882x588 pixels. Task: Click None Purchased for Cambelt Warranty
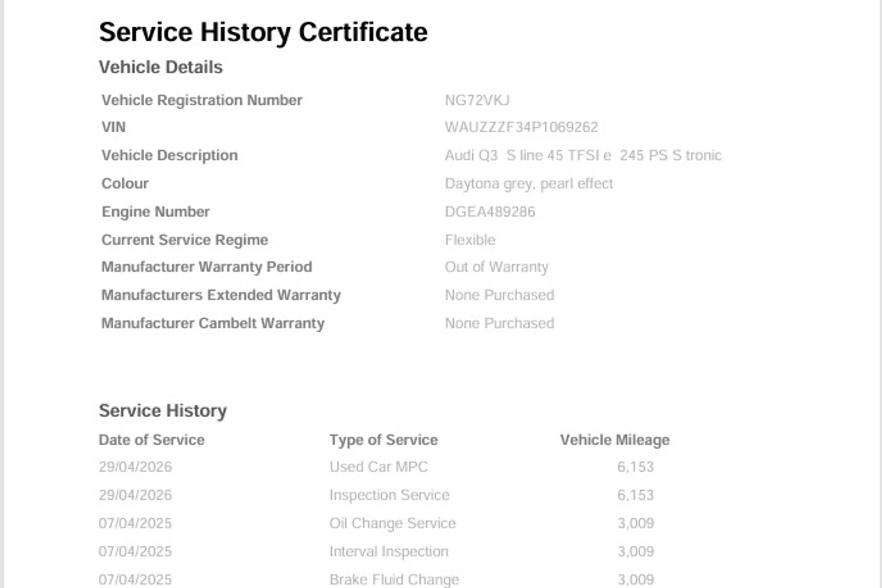point(499,323)
